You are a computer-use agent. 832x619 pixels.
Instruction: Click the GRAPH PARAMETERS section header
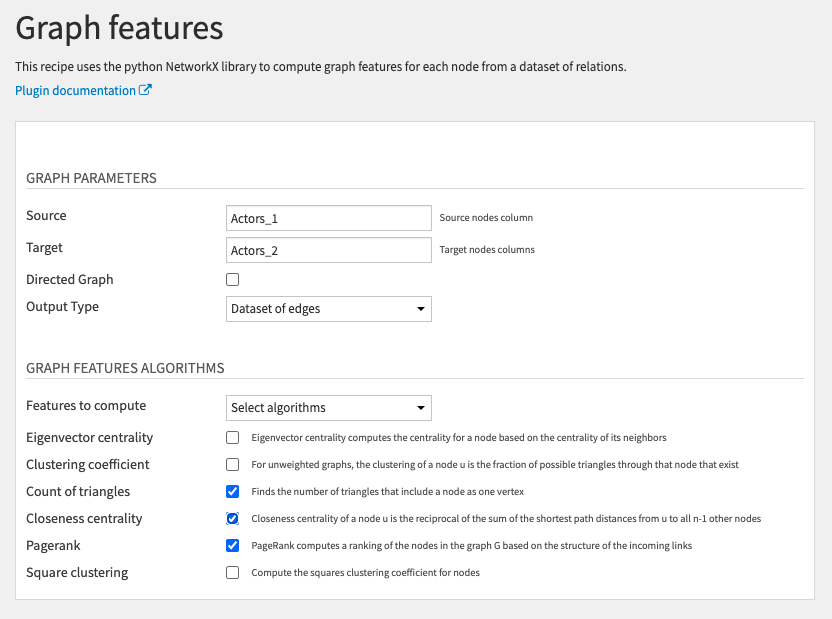pyautogui.click(x=91, y=178)
